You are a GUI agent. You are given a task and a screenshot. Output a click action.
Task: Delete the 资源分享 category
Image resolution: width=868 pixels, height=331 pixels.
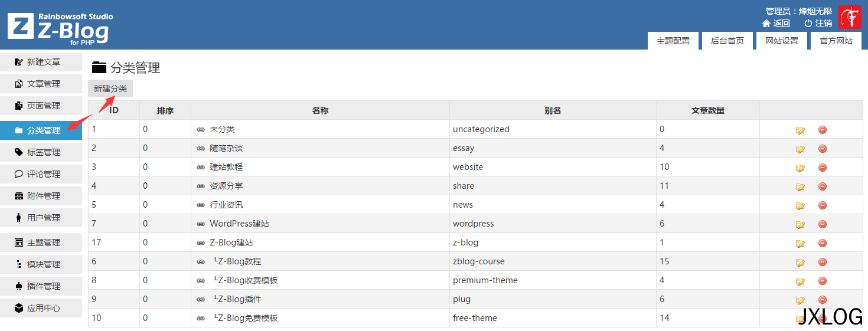(823, 186)
